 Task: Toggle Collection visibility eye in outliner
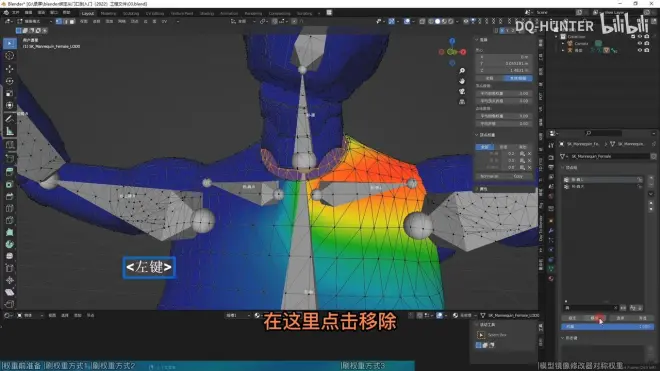tap(640, 37)
